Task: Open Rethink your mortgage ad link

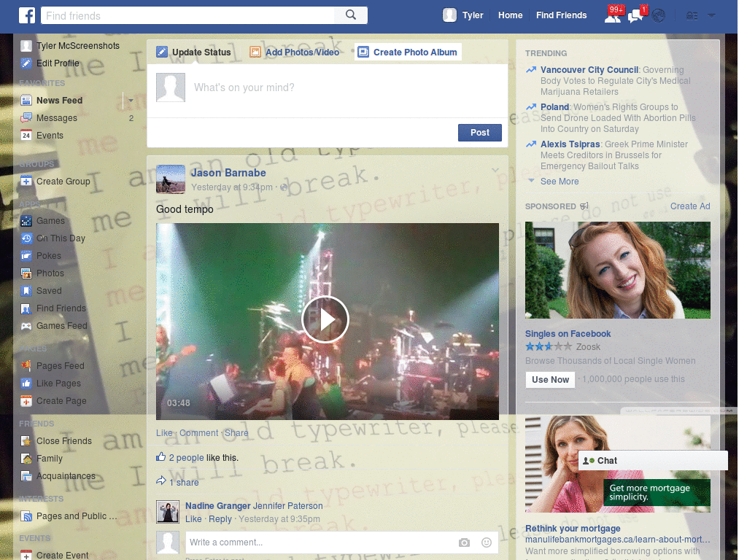Action: [573, 529]
